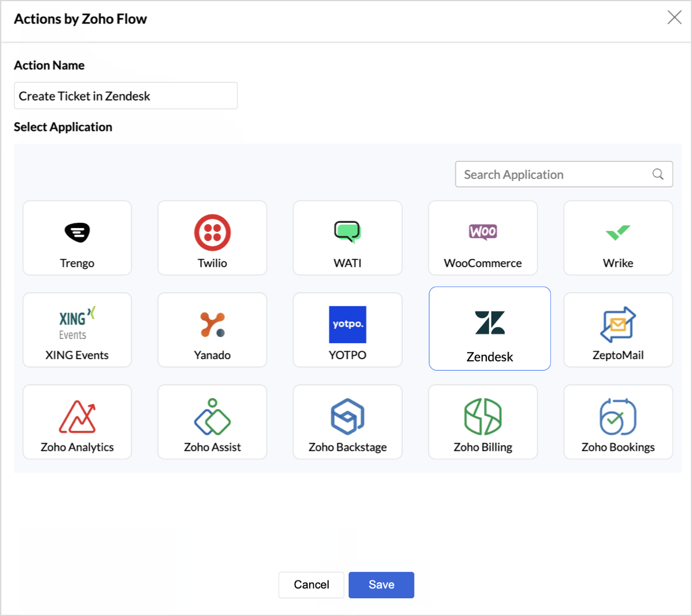
Task: Choose the Twilio app icon
Action: click(x=212, y=232)
